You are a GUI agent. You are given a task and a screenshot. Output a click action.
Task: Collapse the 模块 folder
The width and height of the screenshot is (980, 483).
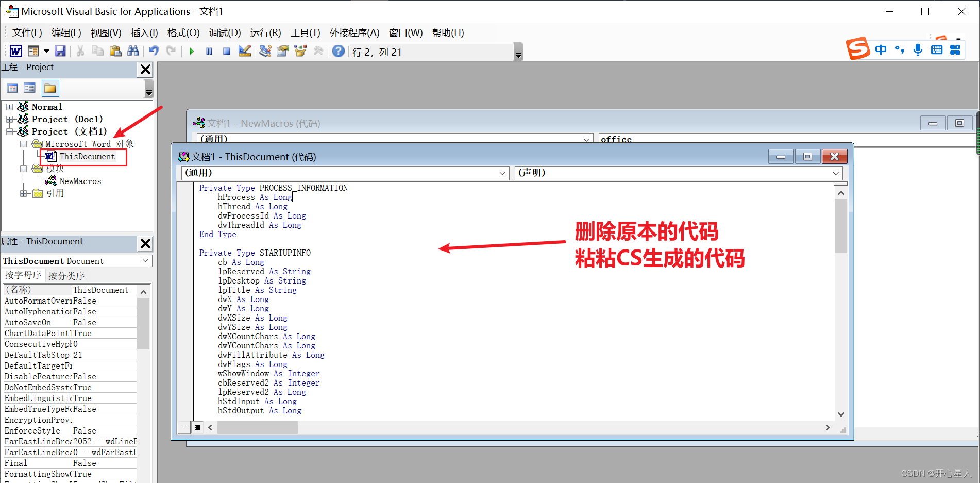(24, 169)
